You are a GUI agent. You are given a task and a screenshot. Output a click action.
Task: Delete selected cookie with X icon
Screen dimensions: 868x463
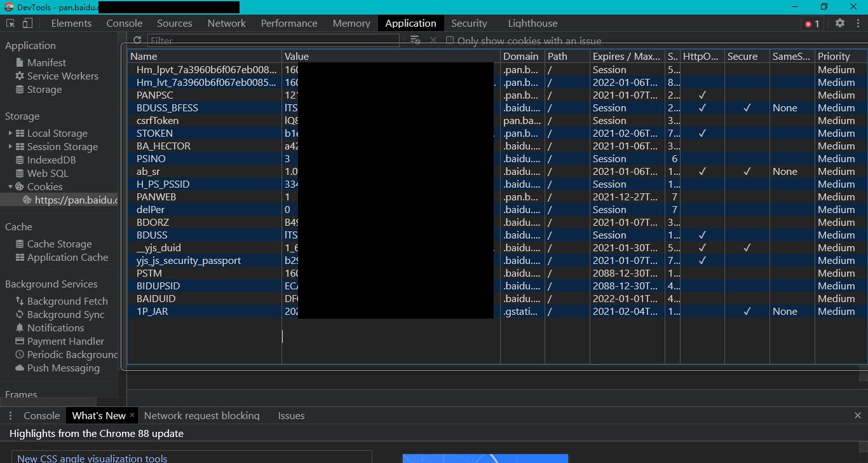coord(433,40)
